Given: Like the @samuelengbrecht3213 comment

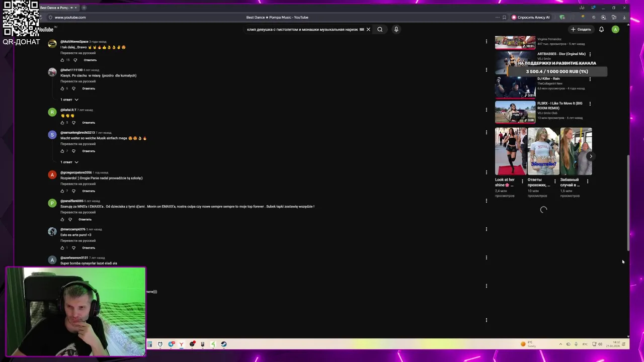Looking at the screenshot, I should pyautogui.click(x=62, y=151).
